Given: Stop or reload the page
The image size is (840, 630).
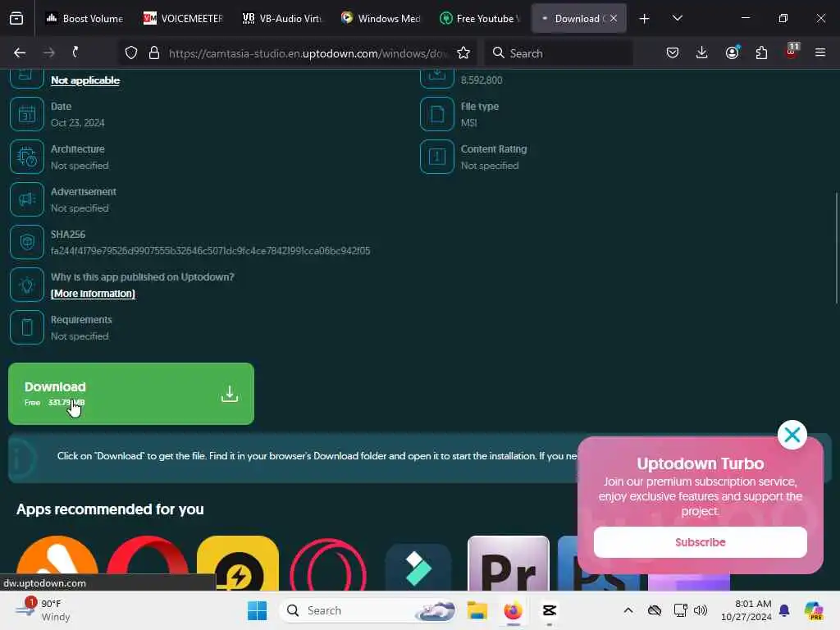Looking at the screenshot, I should pos(76,52).
